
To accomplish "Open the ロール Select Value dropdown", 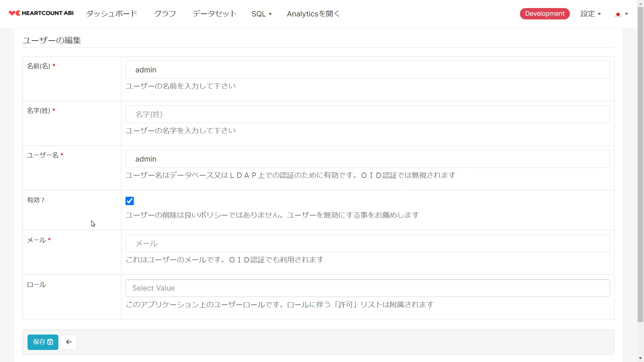I will tap(367, 288).
